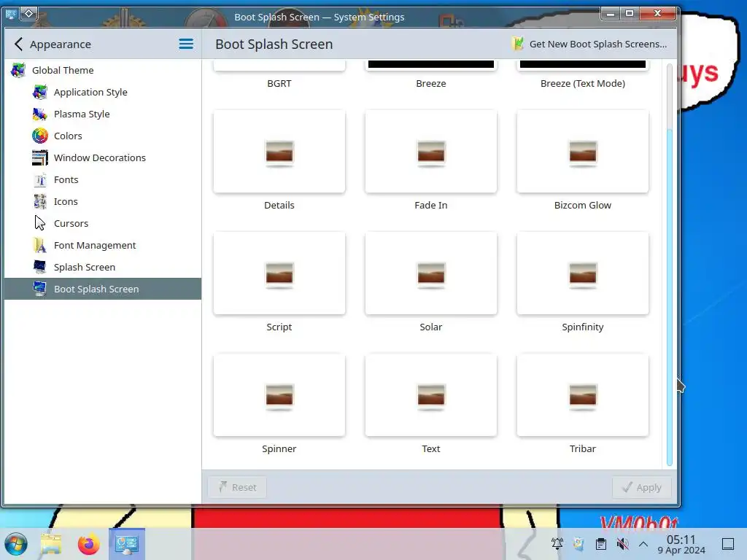Click Get New Boot Splash Screens button
The height and width of the screenshot is (560, 747).
point(589,44)
